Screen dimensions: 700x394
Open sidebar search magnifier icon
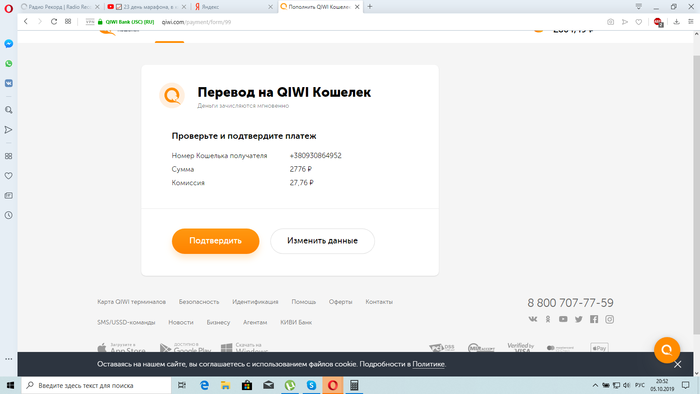tap(8, 110)
